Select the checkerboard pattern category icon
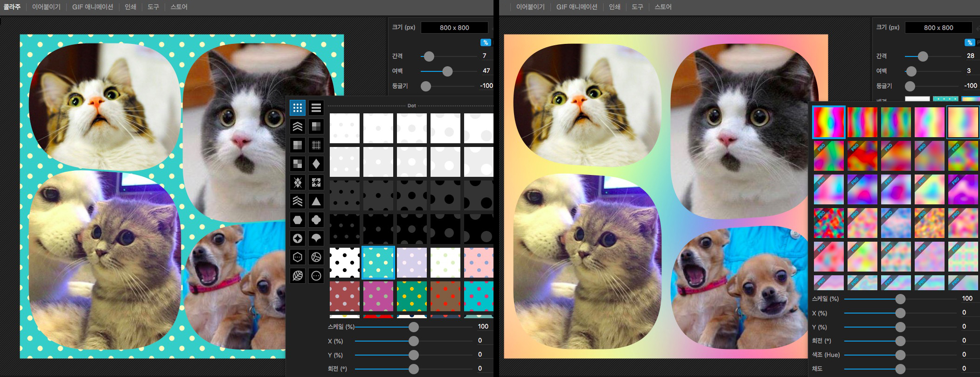Screen dimensions: 980x377 click(x=298, y=164)
